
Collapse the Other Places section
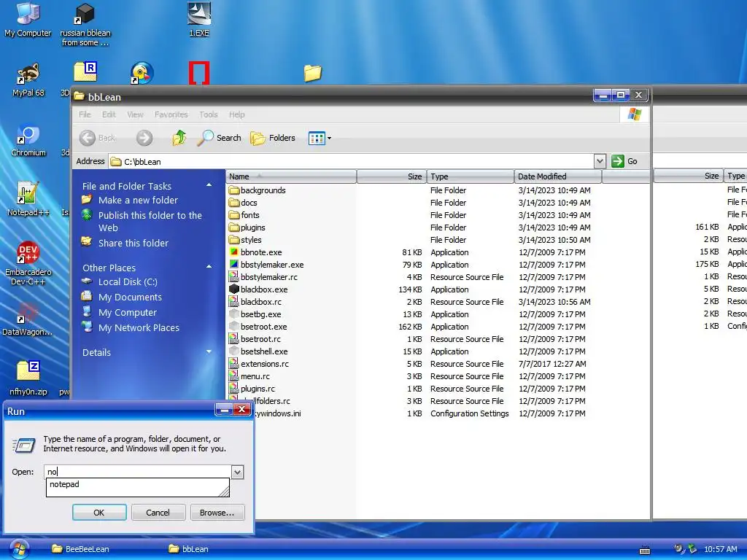[209, 267]
